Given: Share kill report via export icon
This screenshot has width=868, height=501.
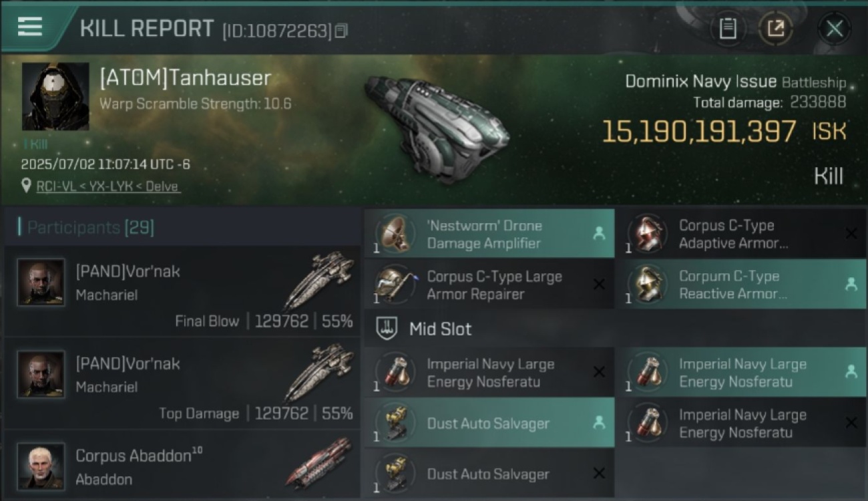Looking at the screenshot, I should pyautogui.click(x=776, y=29).
